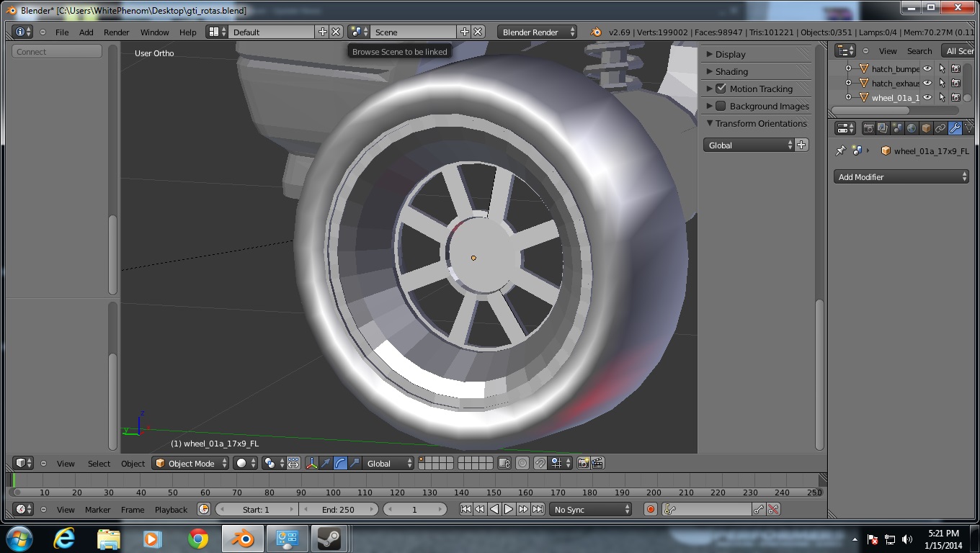Jump to the first frame of timeline
980x553 pixels.
coord(465,509)
